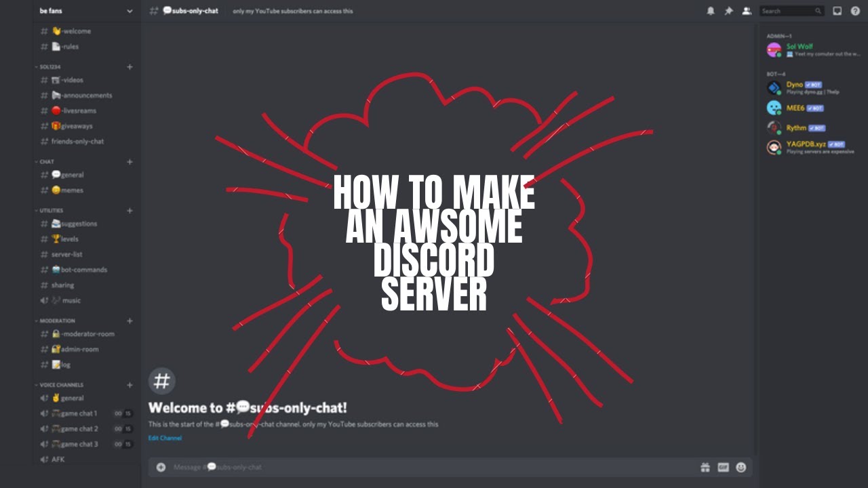
Task: Click the 'Welcome to #subs-only-chat!' heading
Action: [x=248, y=408]
